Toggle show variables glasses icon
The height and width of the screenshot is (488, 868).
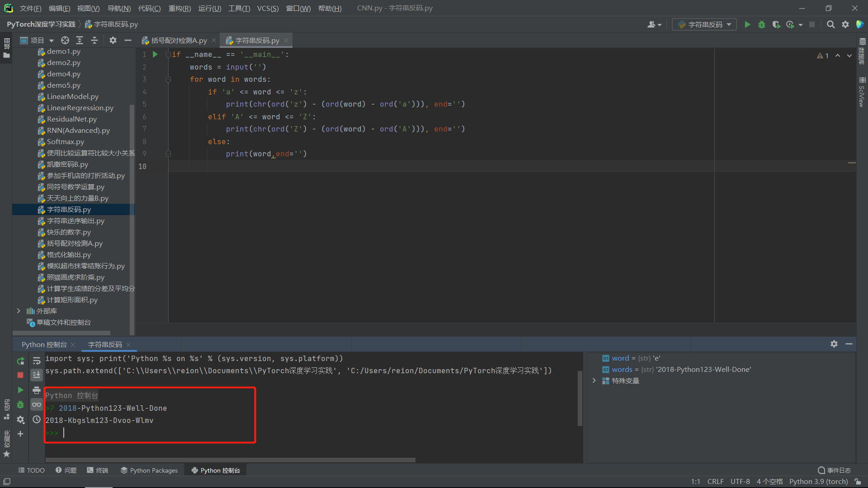(37, 404)
